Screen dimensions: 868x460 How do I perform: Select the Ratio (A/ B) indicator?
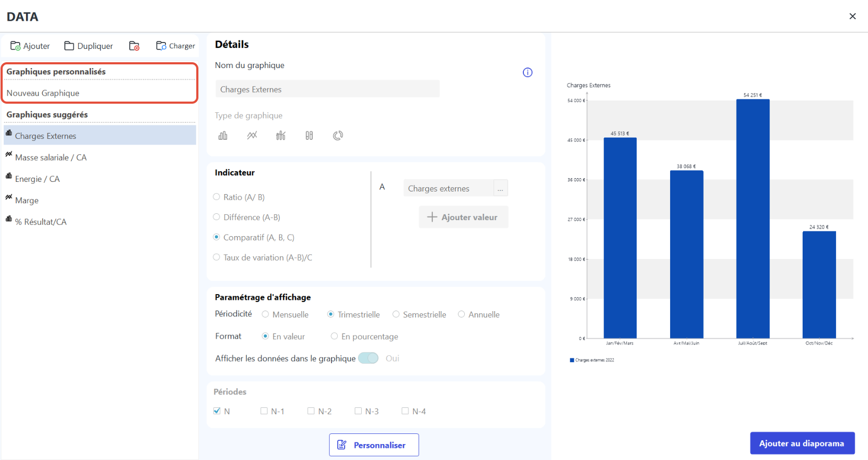216,197
